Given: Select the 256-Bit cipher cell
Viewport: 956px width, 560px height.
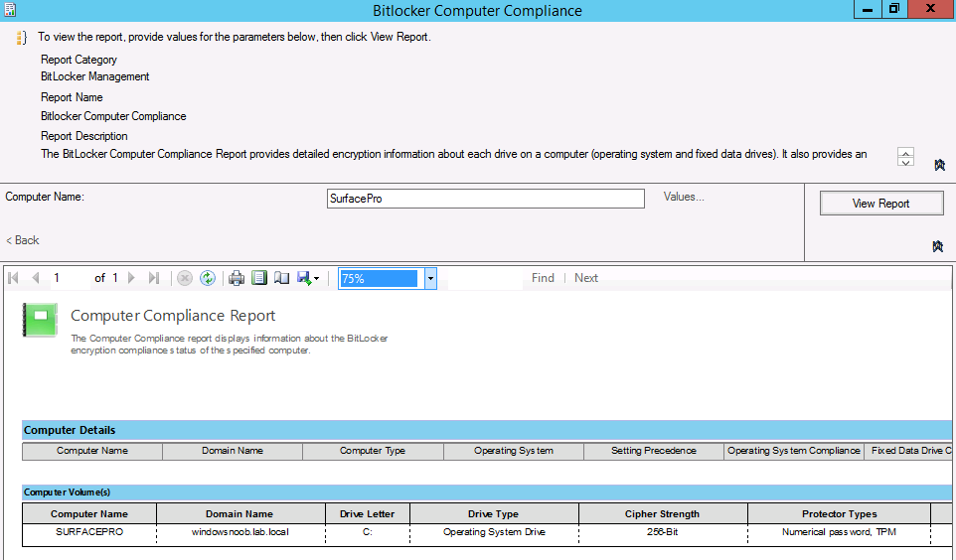Looking at the screenshot, I should [662, 532].
